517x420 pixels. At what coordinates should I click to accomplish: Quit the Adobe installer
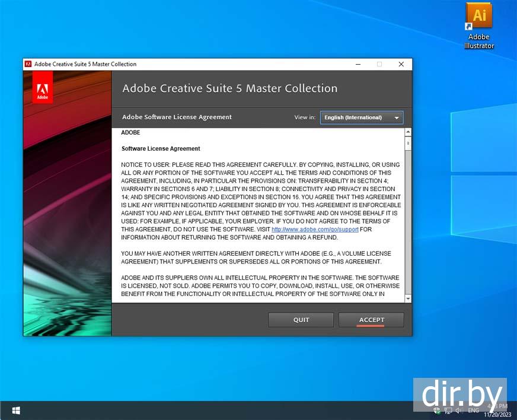301,320
